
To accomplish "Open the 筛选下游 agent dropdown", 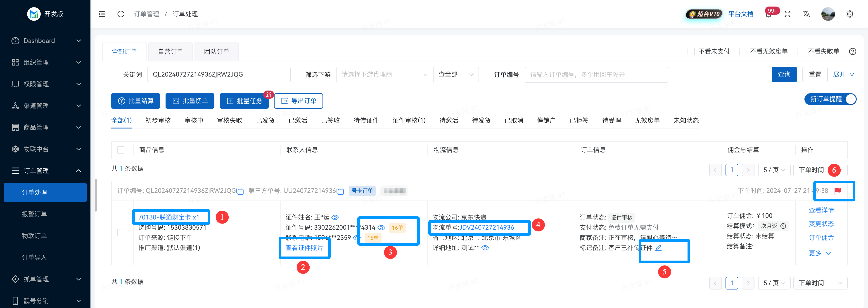I will pyautogui.click(x=384, y=74).
